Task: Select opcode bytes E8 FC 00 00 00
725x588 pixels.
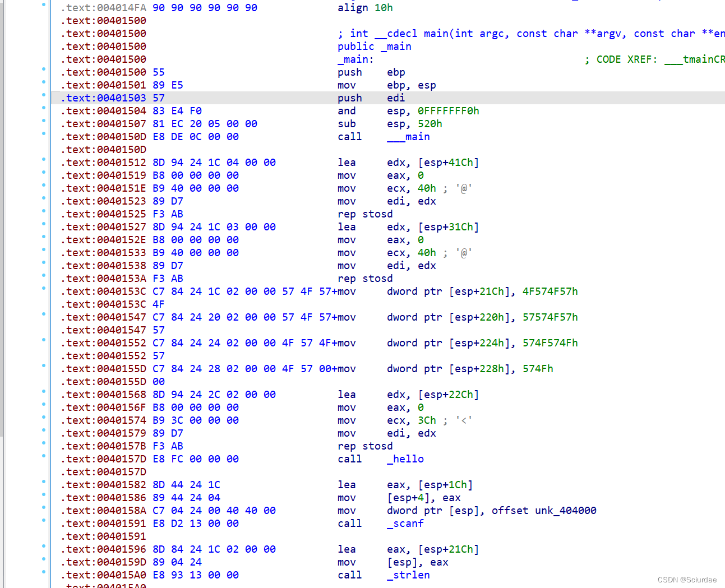Action: click(x=196, y=459)
